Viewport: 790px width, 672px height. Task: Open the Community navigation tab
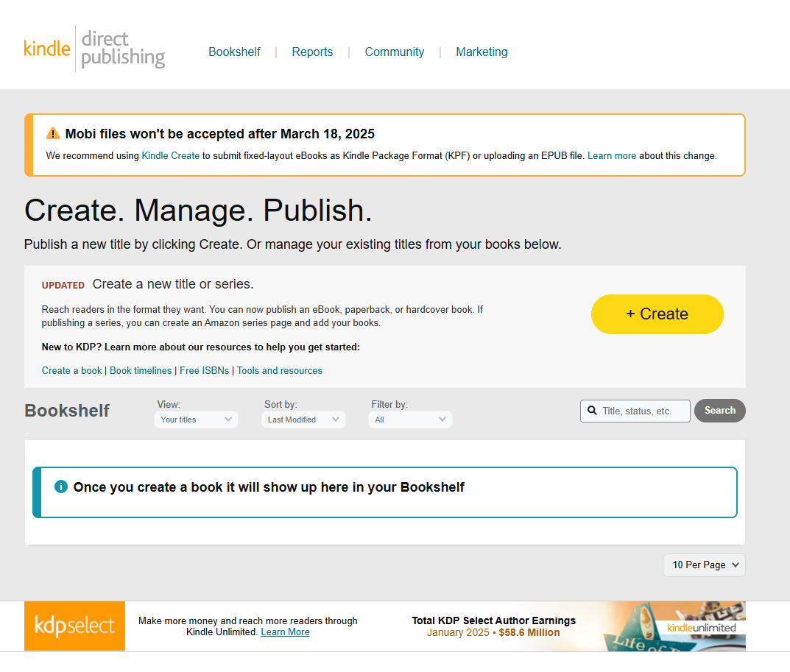click(395, 52)
